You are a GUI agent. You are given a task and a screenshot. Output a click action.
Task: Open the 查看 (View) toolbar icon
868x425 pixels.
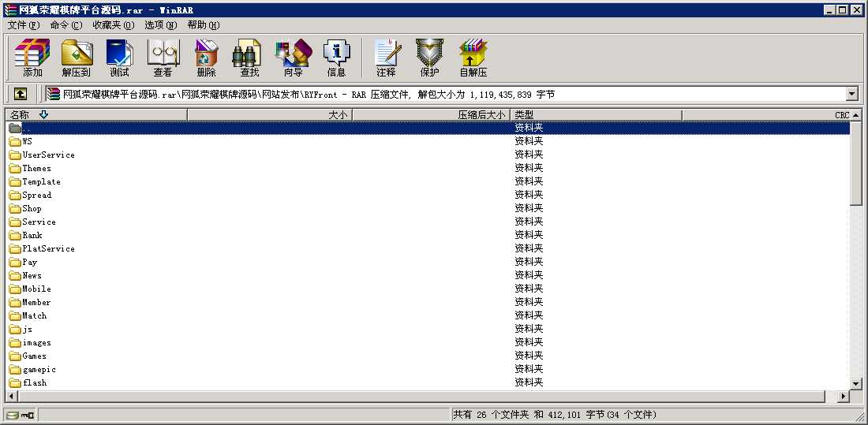(163, 58)
